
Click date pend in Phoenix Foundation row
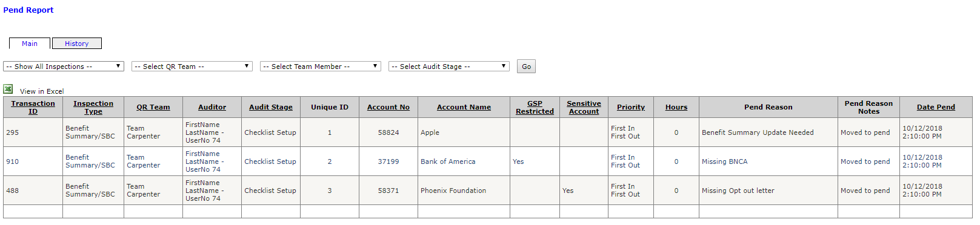(x=922, y=191)
